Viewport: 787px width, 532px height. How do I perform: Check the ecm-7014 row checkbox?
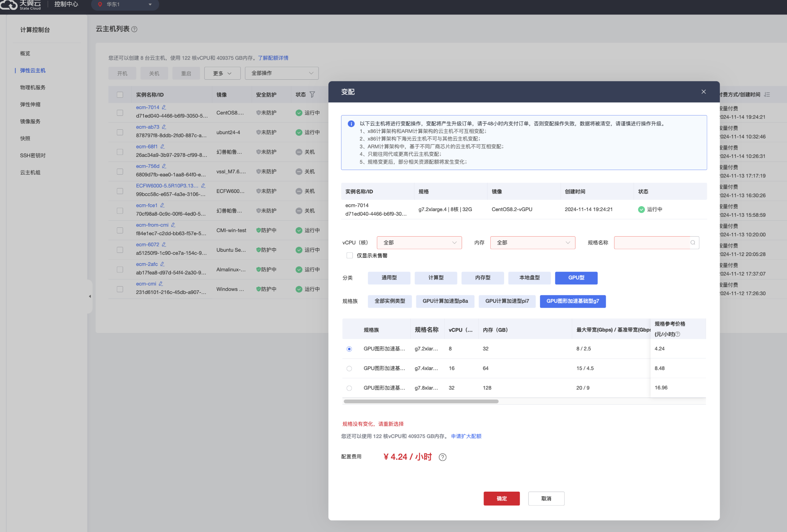[x=120, y=113]
